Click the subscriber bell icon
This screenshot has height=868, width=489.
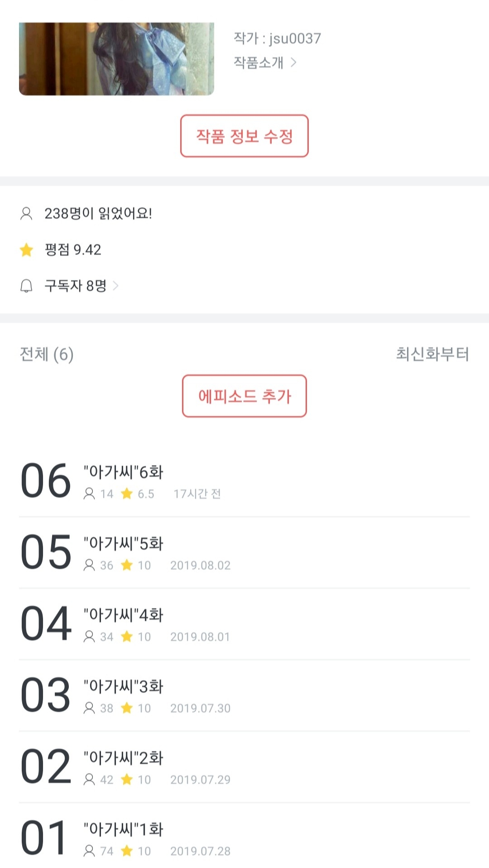(x=26, y=286)
